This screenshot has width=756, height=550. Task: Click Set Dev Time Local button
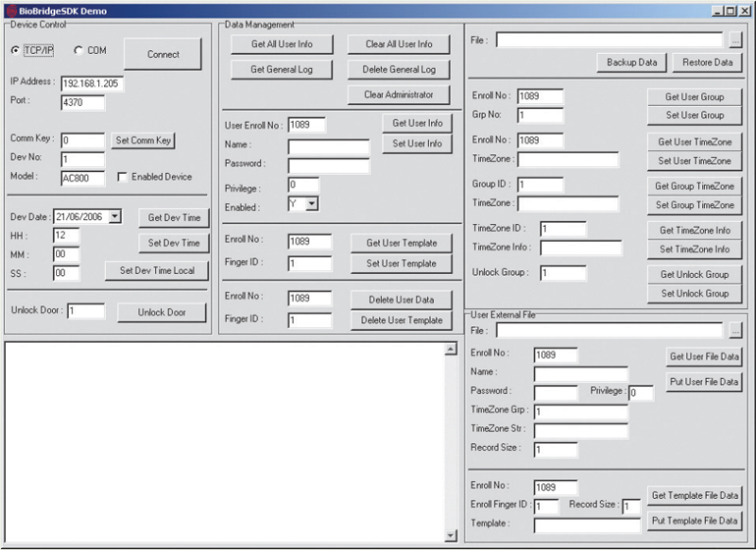[157, 271]
